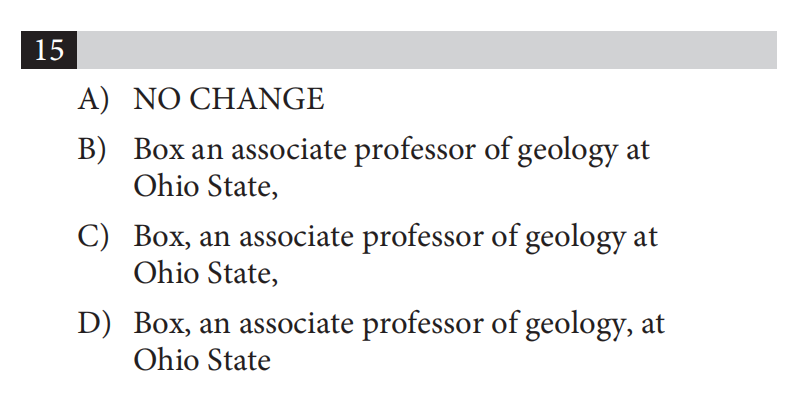The height and width of the screenshot is (412, 812).
Task: Click the word "Box" in option B
Action: tap(159, 150)
